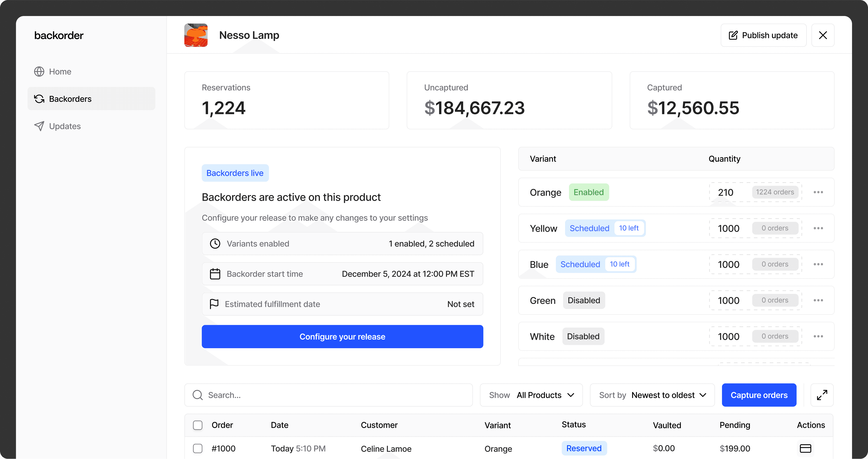Open three-dot menu for Orange variant

point(818,192)
